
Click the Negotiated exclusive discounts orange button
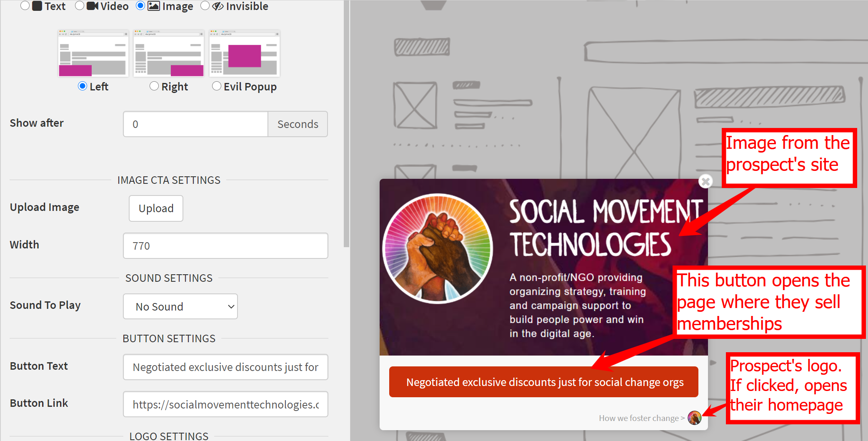(544, 382)
